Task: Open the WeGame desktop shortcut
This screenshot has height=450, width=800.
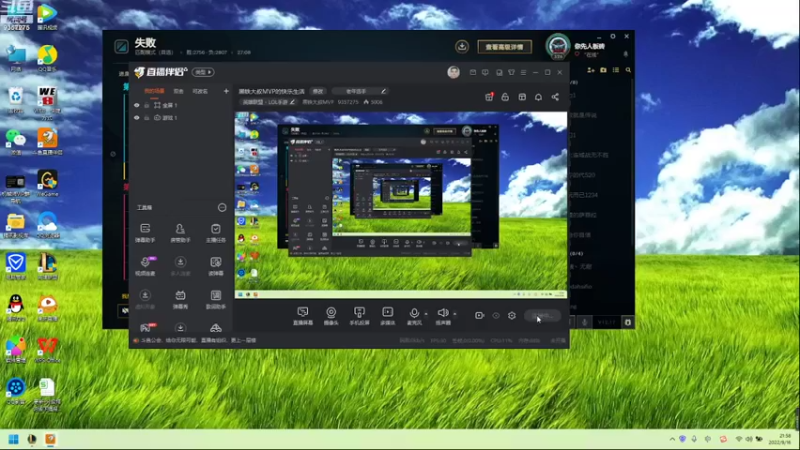Action: tap(47, 184)
